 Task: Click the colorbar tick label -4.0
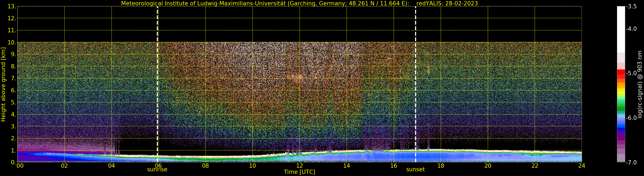click(x=631, y=29)
